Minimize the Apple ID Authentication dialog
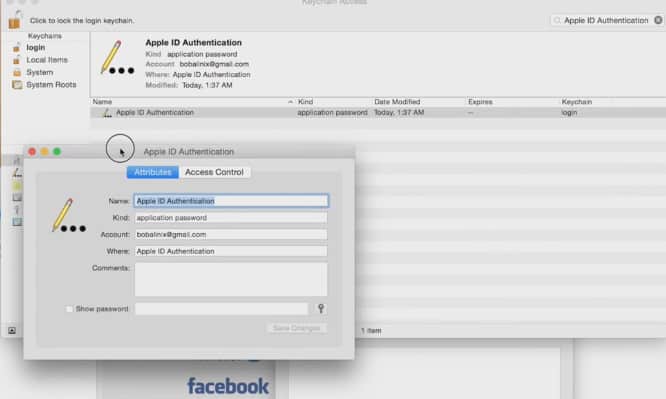The width and height of the screenshot is (666, 399). click(45, 152)
